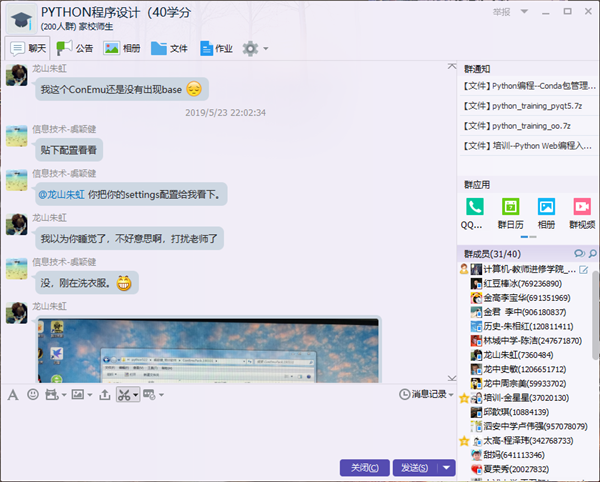
Task: Expand the dropdown arrow beside settings gear
Action: click(266, 49)
